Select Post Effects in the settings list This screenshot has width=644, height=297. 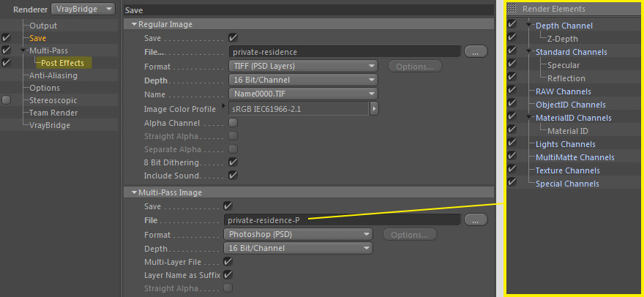[x=62, y=63]
